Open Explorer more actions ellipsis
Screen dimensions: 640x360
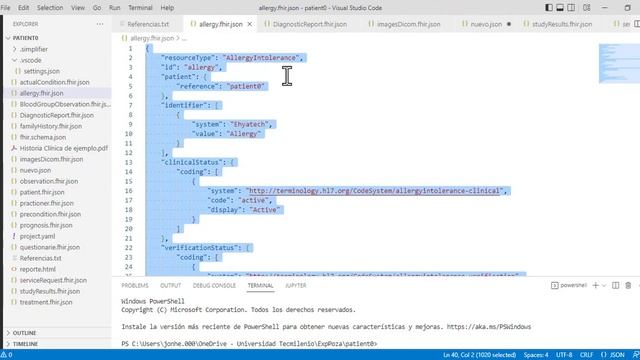100,24
